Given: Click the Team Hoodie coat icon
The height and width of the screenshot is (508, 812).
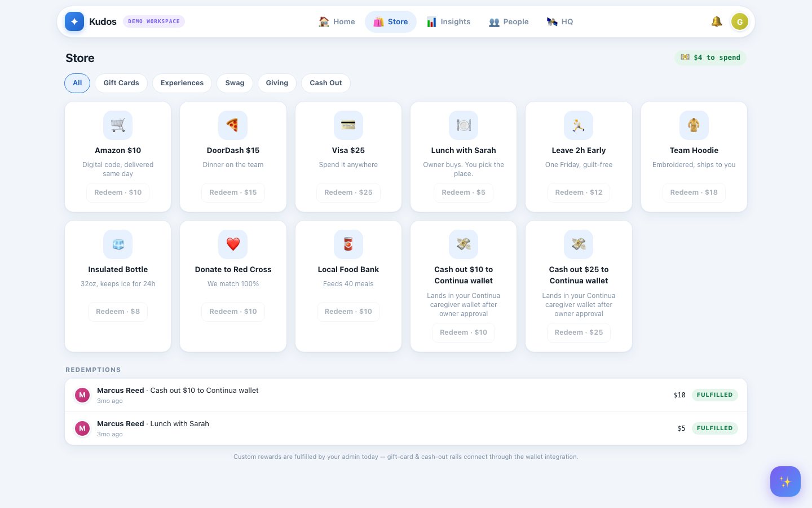Looking at the screenshot, I should [x=694, y=125].
